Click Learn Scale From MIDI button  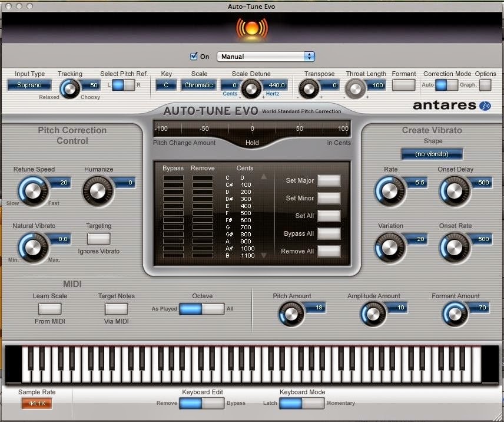(x=50, y=309)
